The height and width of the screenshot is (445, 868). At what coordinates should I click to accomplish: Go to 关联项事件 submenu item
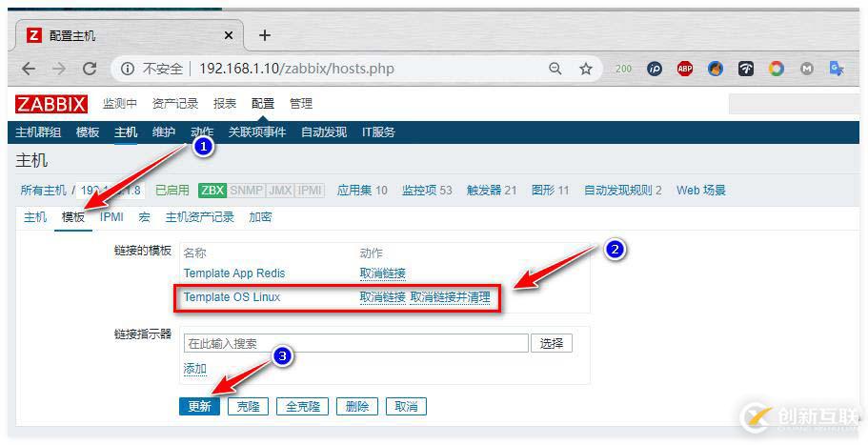(x=257, y=132)
